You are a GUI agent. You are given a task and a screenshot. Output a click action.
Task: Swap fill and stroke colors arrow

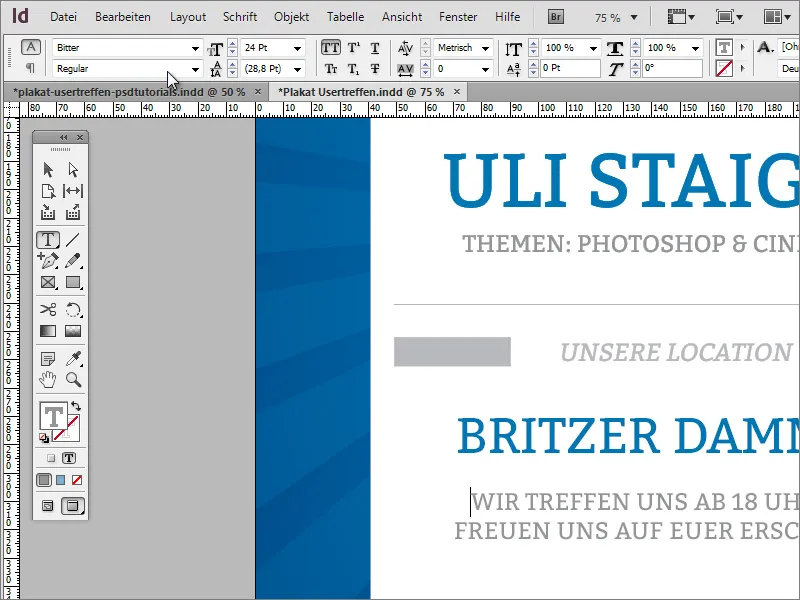point(76,406)
